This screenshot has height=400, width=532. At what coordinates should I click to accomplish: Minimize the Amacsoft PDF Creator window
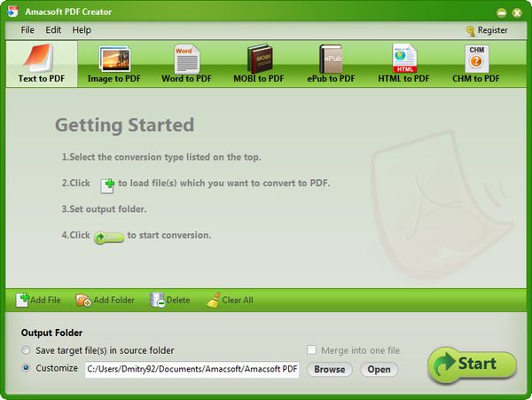(x=502, y=13)
